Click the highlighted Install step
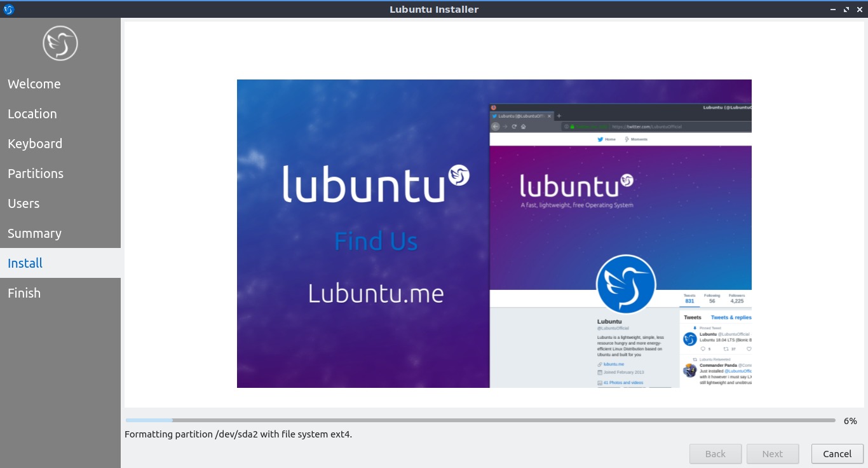The image size is (868, 468). (60, 263)
